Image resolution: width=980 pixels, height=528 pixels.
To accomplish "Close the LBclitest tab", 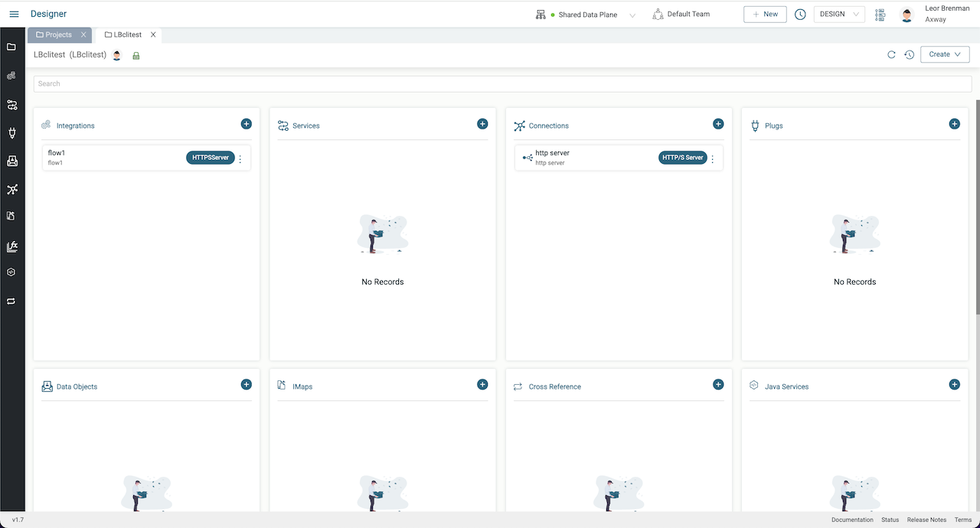I will coord(153,34).
